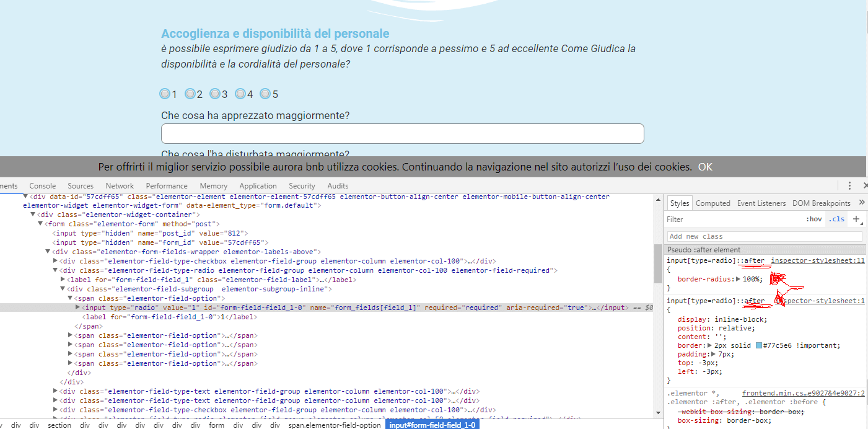Switch to the Computed sidebar tab

(713, 203)
